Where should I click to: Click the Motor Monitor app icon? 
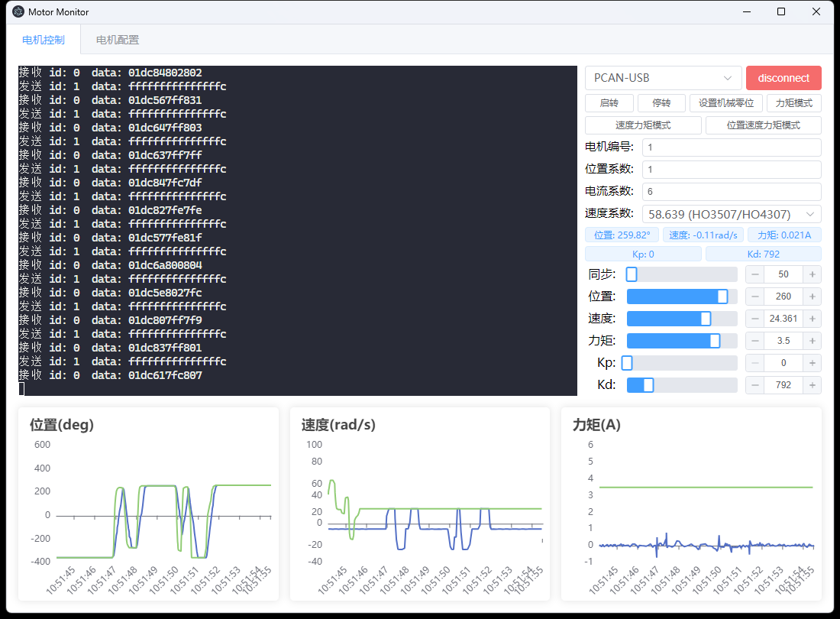[18, 12]
